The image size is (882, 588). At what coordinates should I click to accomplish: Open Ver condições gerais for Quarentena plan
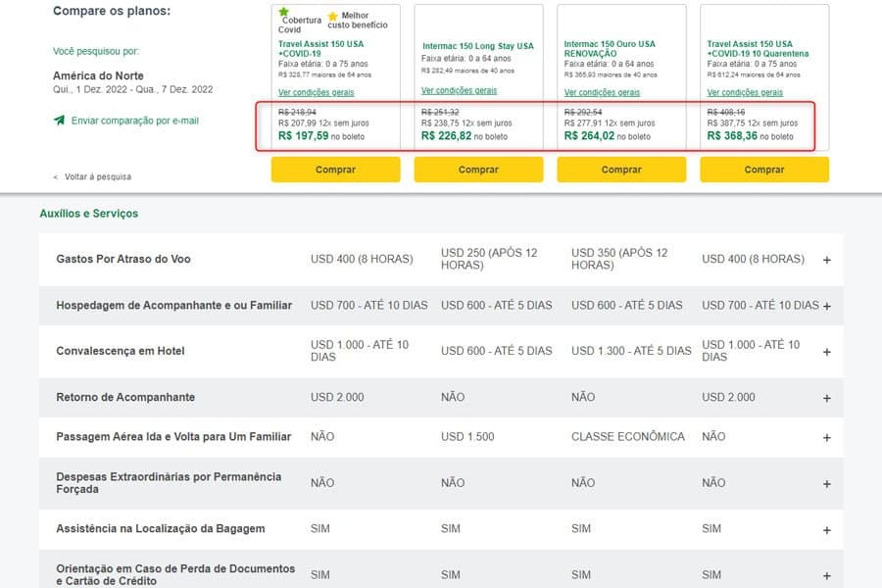(745, 92)
